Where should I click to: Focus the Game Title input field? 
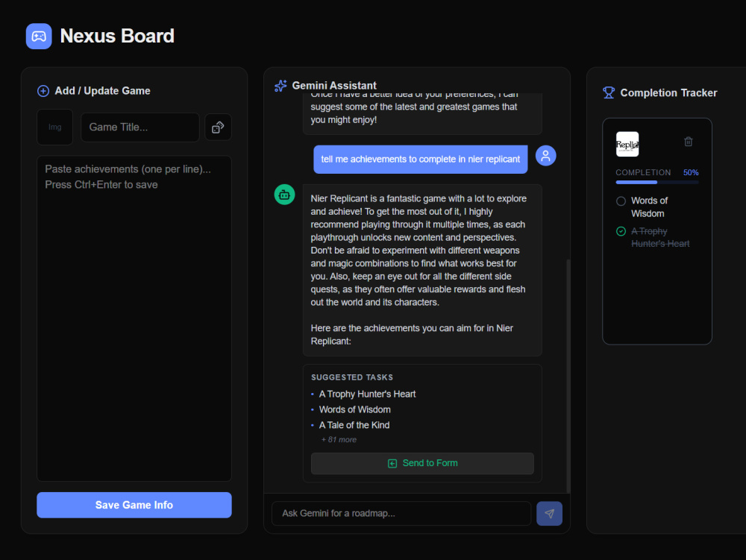(140, 128)
